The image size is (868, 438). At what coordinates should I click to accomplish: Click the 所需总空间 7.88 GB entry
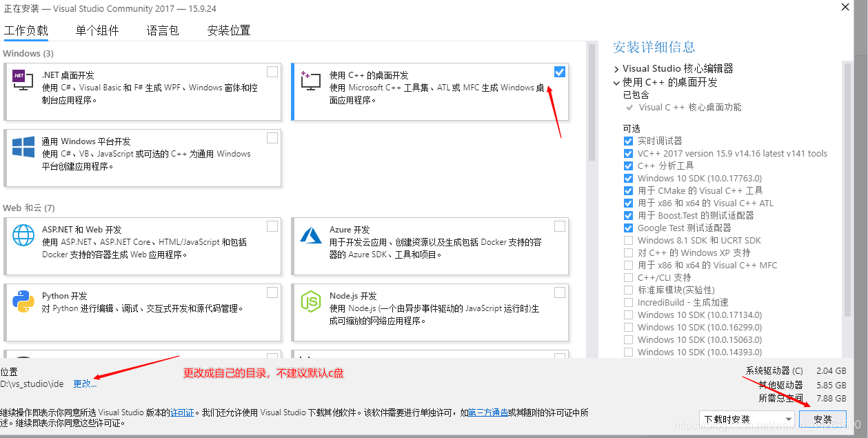(x=803, y=398)
